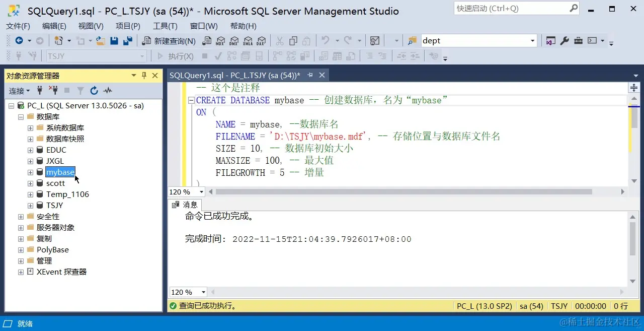Image resolution: width=644 pixels, height=331 pixels.
Task: Open the new project dropdown arrow
Action: point(68,41)
